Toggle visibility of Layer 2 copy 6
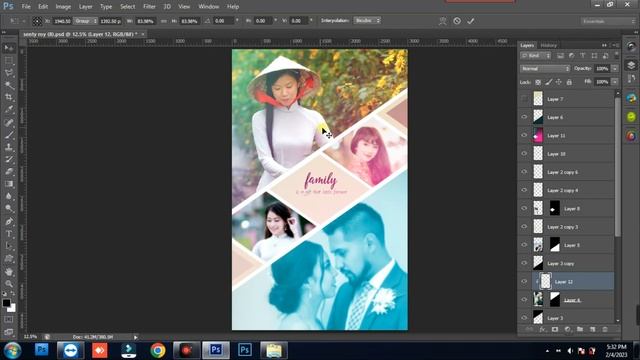This screenshot has width=640, height=360. click(x=524, y=172)
